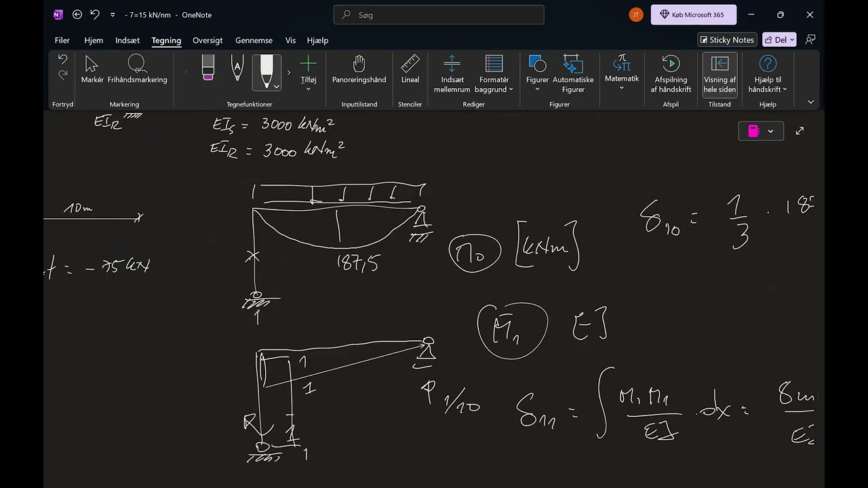Open the Hjælp tab

pyautogui.click(x=317, y=41)
